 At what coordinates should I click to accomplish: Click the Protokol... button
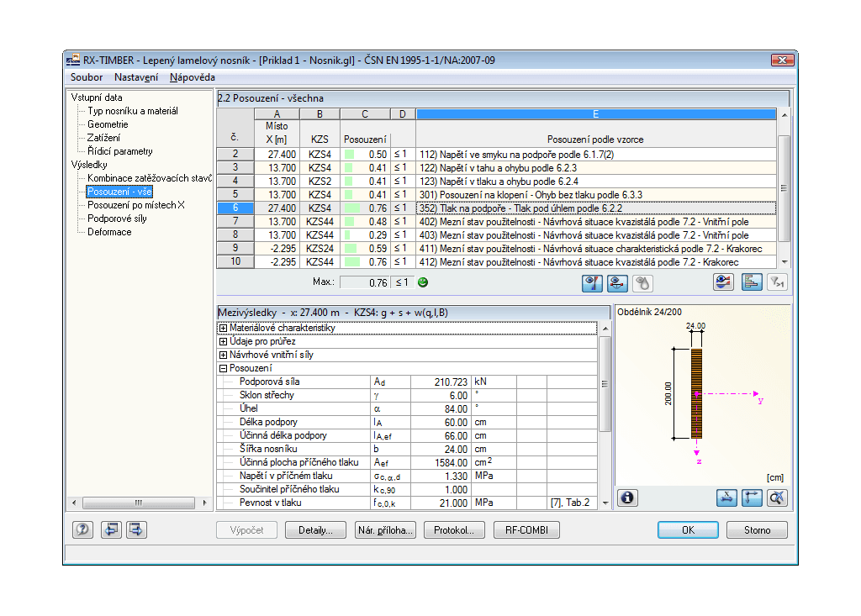[454, 529]
